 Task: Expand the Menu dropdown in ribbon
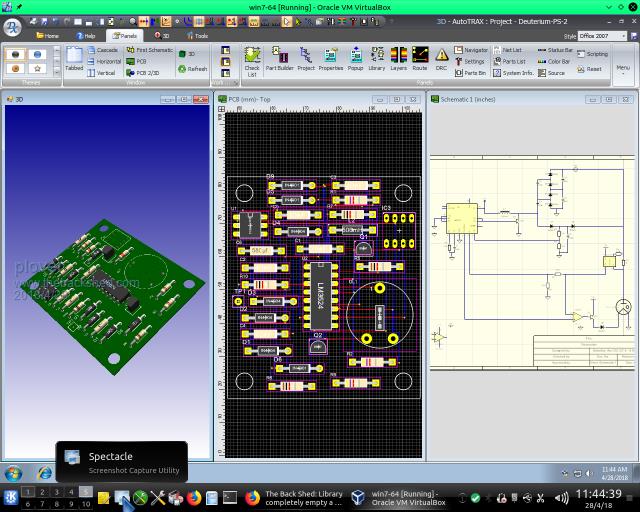tap(623, 70)
